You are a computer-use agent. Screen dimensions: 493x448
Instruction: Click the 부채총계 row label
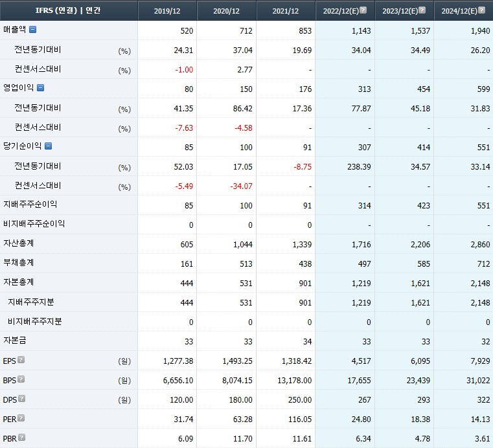pos(18,263)
